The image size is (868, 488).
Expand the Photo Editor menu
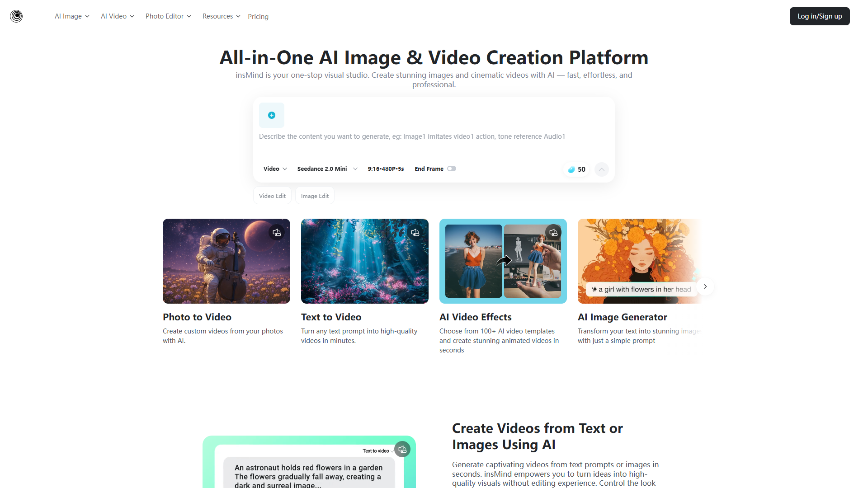point(168,16)
